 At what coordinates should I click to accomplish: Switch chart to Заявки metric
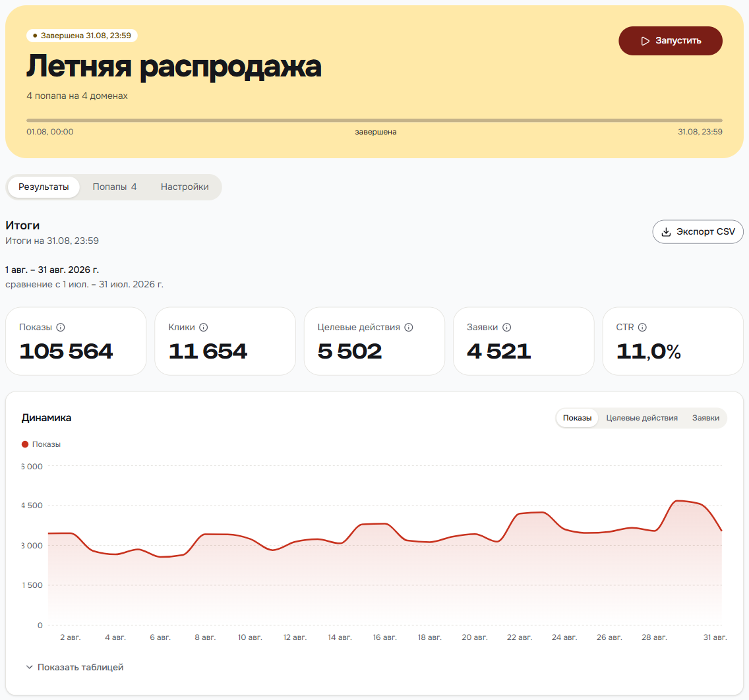pyautogui.click(x=705, y=419)
